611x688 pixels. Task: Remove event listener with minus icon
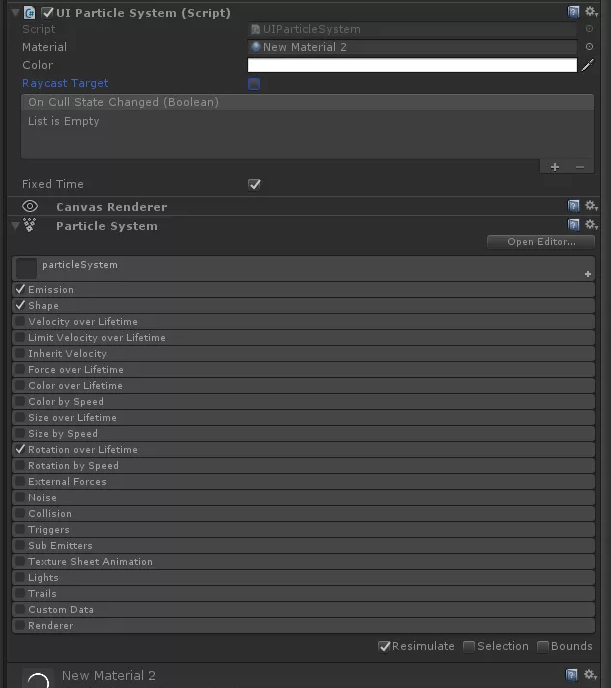[x=580, y=167]
